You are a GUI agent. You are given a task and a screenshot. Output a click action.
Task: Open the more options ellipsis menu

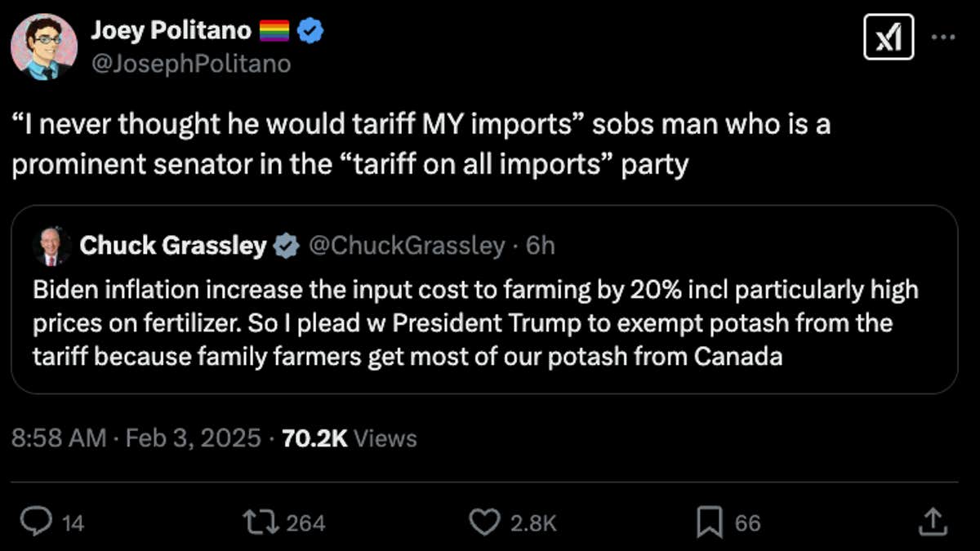(x=944, y=36)
